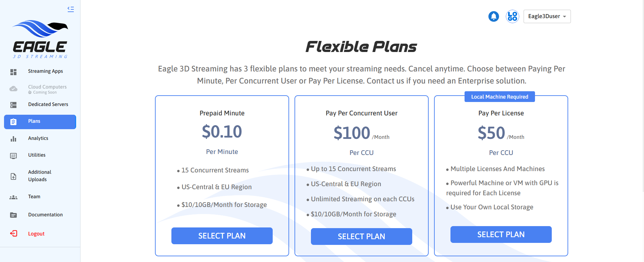Click the Utilities icon in sidebar
Image resolution: width=644 pixels, height=262 pixels.
pyautogui.click(x=13, y=156)
